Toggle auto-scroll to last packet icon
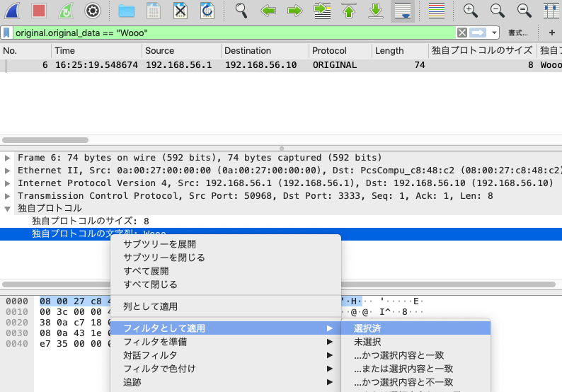The width and height of the screenshot is (562, 392). [403, 11]
